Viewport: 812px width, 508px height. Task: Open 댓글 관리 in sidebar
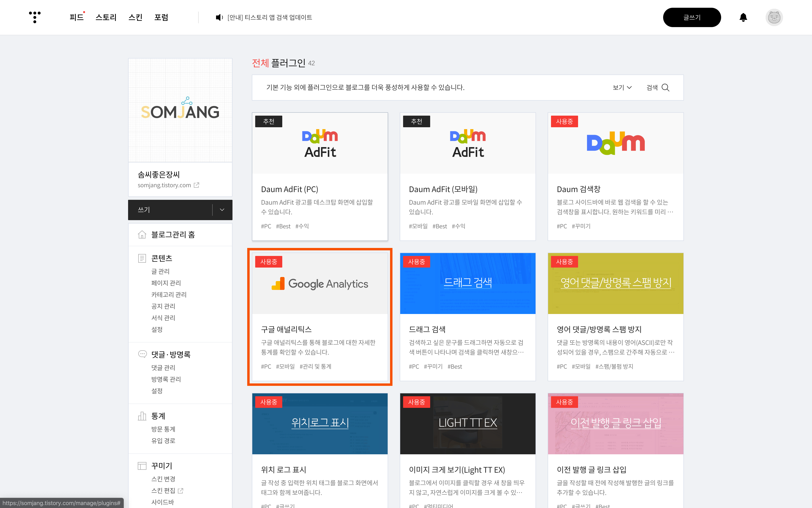tap(163, 367)
